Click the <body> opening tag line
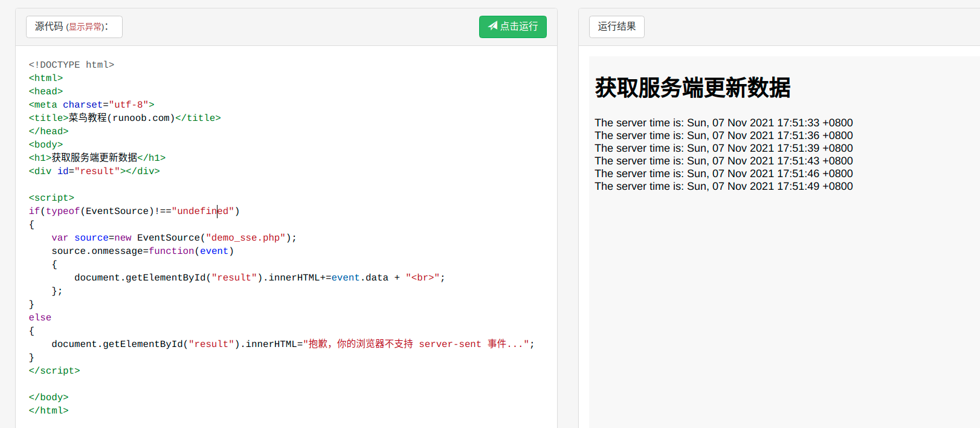This screenshot has width=980, height=428. 46,144
